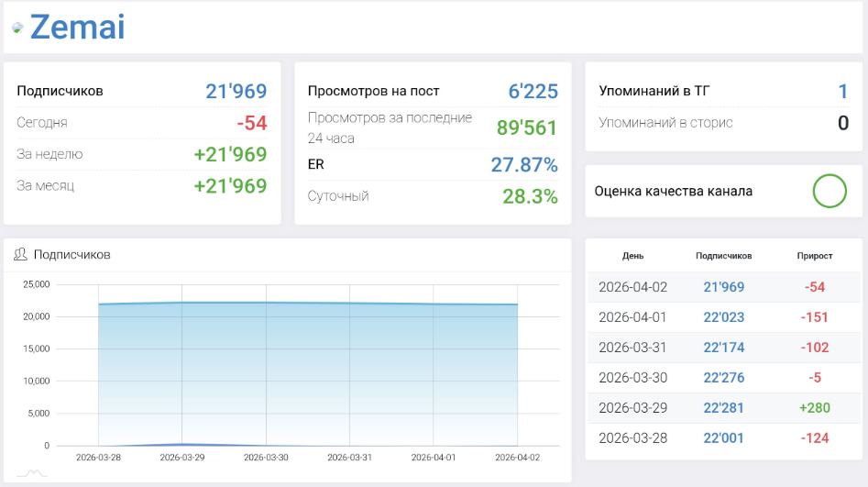868x487 pixels.
Task: Open the Zemai channel title link
Action: pos(78,27)
